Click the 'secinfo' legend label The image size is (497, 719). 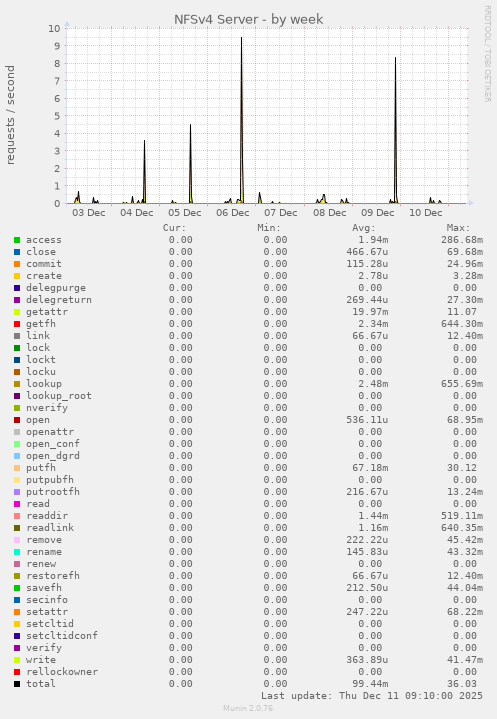click(47, 600)
